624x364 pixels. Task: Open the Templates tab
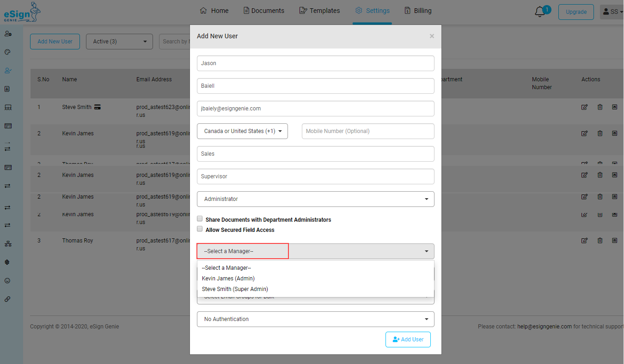pyautogui.click(x=319, y=11)
